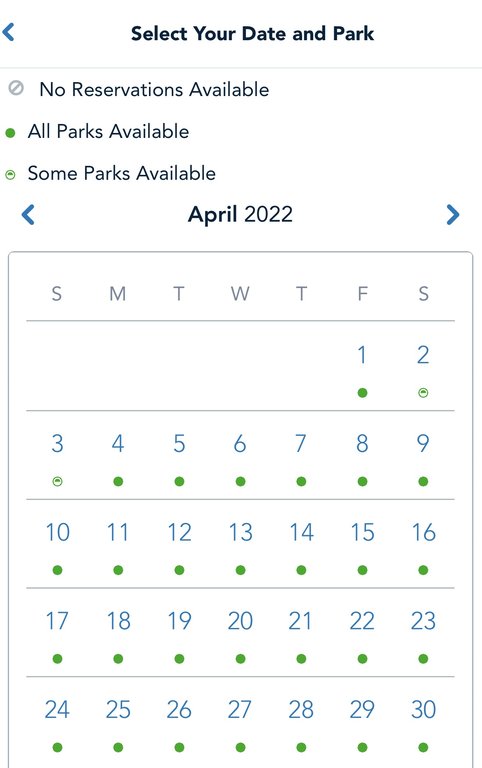Select April 20 on the calendar
Screen dimensions: 482x768
tap(240, 621)
